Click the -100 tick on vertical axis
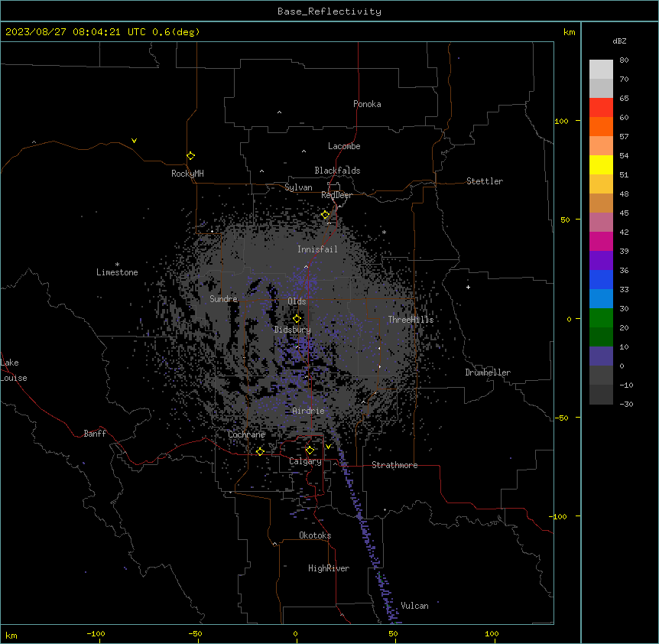 pos(559,516)
